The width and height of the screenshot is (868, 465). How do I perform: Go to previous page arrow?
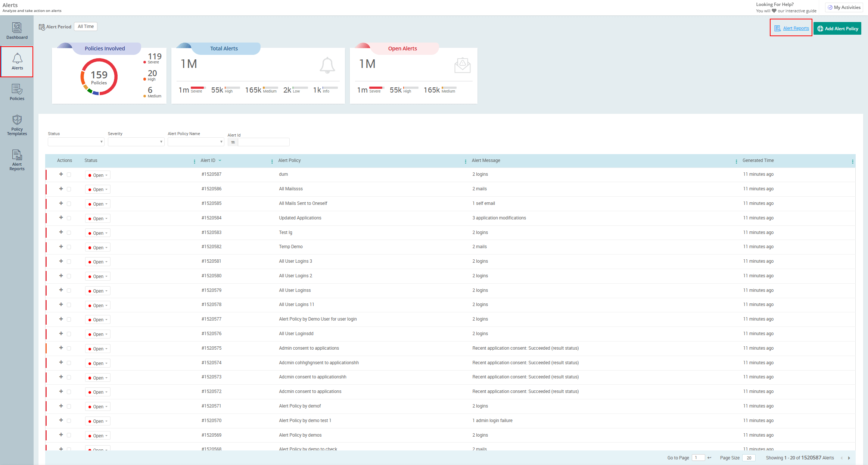coord(841,458)
